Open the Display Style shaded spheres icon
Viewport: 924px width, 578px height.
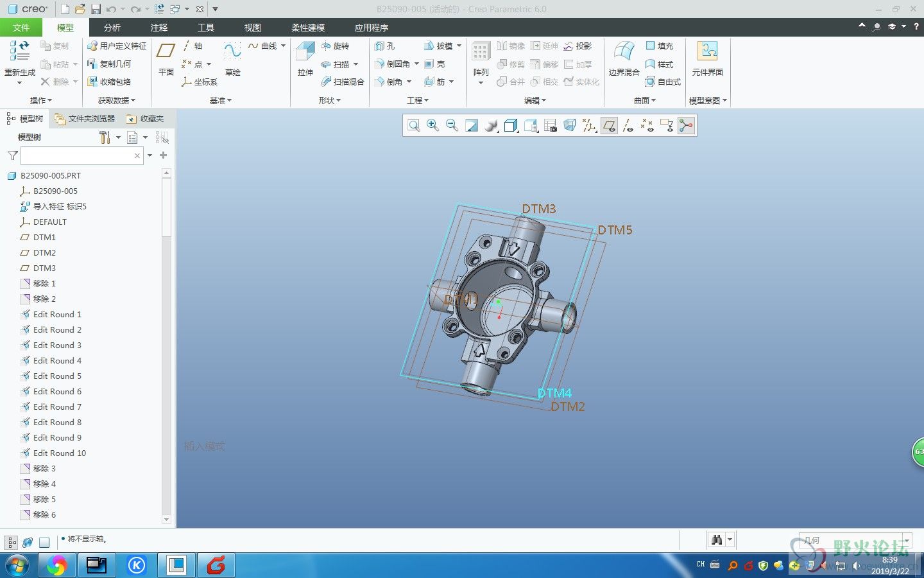[492, 126]
